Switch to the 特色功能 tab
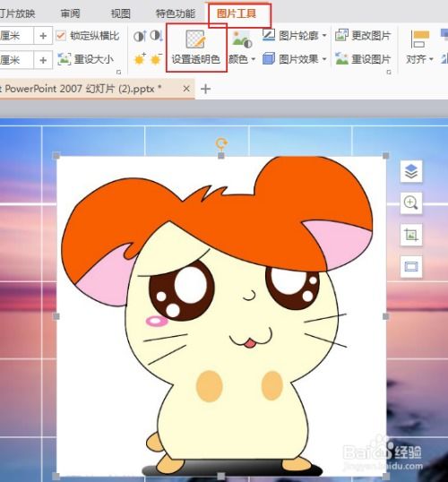 pyautogui.click(x=176, y=13)
